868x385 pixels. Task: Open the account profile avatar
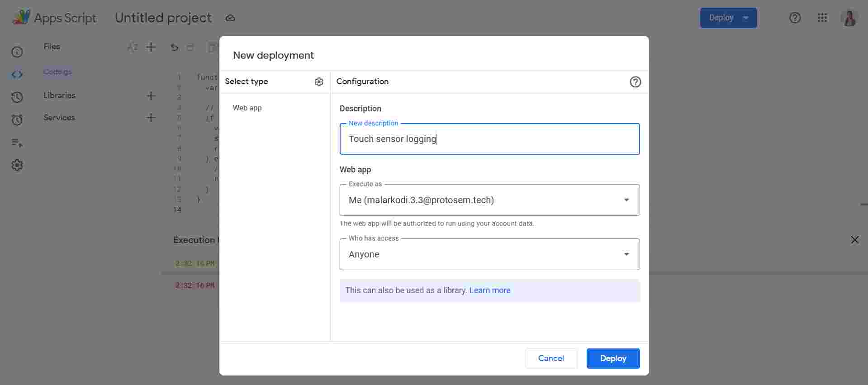coord(849,18)
